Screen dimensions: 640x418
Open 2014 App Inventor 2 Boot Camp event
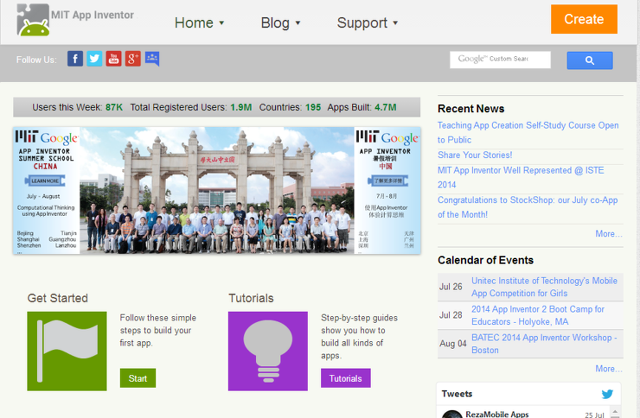pyautogui.click(x=538, y=316)
